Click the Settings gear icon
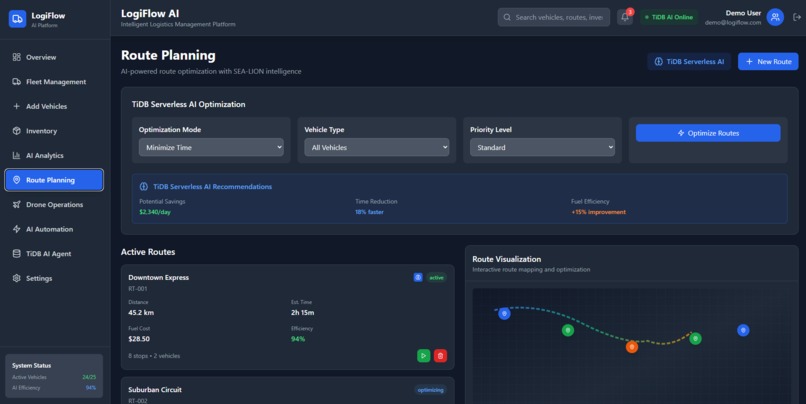 pos(16,278)
